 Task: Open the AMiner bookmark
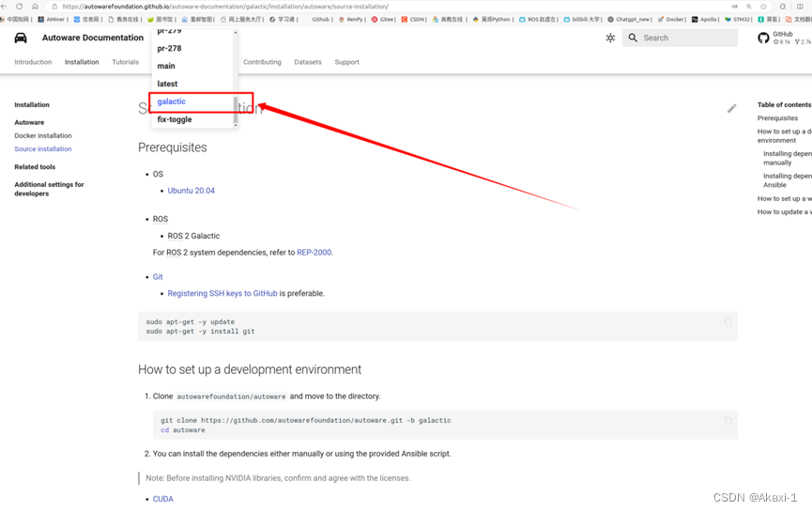53,19
